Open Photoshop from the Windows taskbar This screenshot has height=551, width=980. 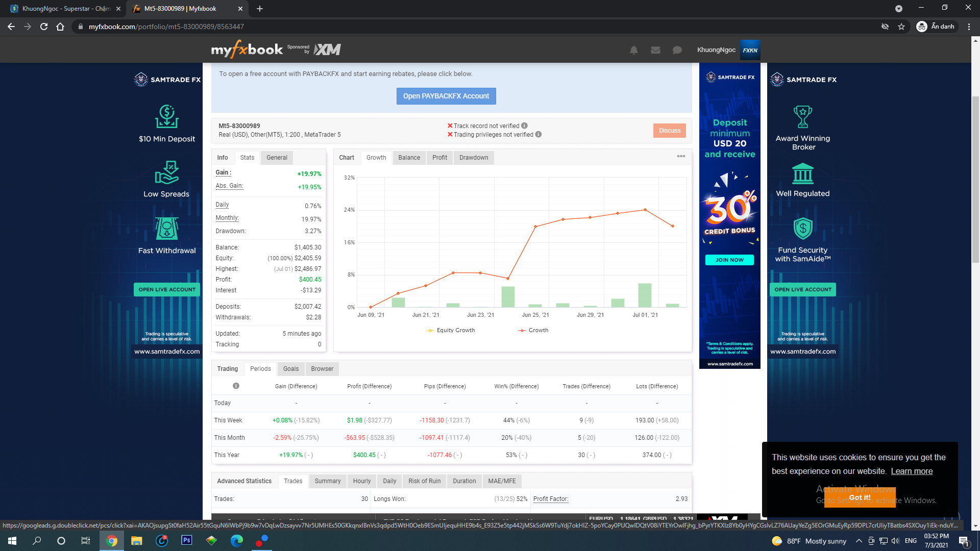187,540
